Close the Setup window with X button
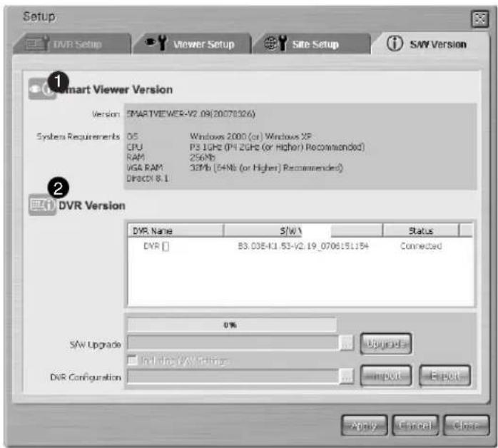Image resolution: width=498 pixels, height=448 pixels. tap(479, 19)
